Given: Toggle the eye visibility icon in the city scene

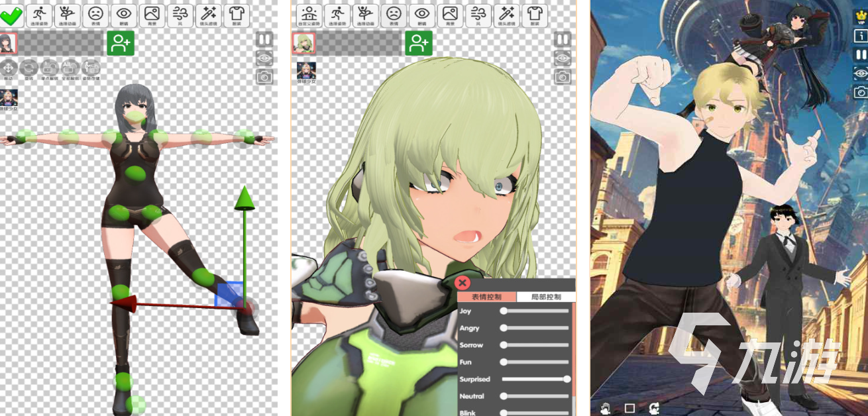Looking at the screenshot, I should coord(860,73).
